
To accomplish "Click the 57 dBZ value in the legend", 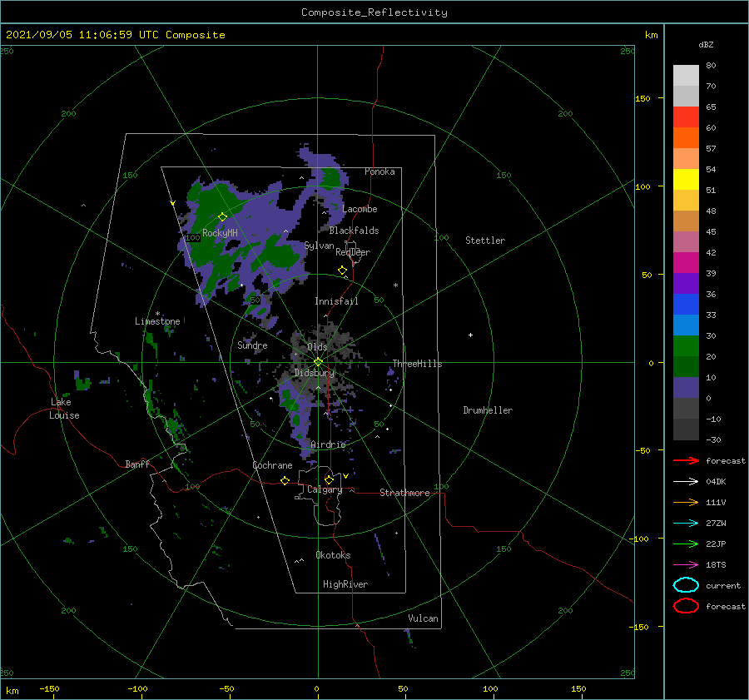I will [711, 149].
